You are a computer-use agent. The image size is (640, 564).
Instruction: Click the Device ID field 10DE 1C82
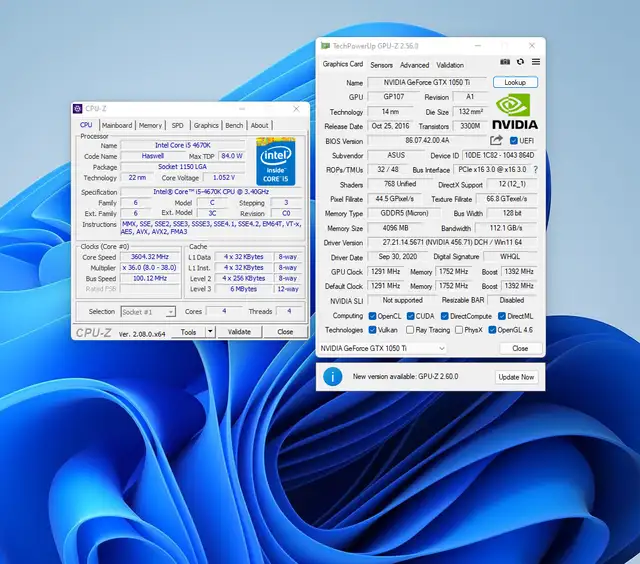[x=500, y=155]
